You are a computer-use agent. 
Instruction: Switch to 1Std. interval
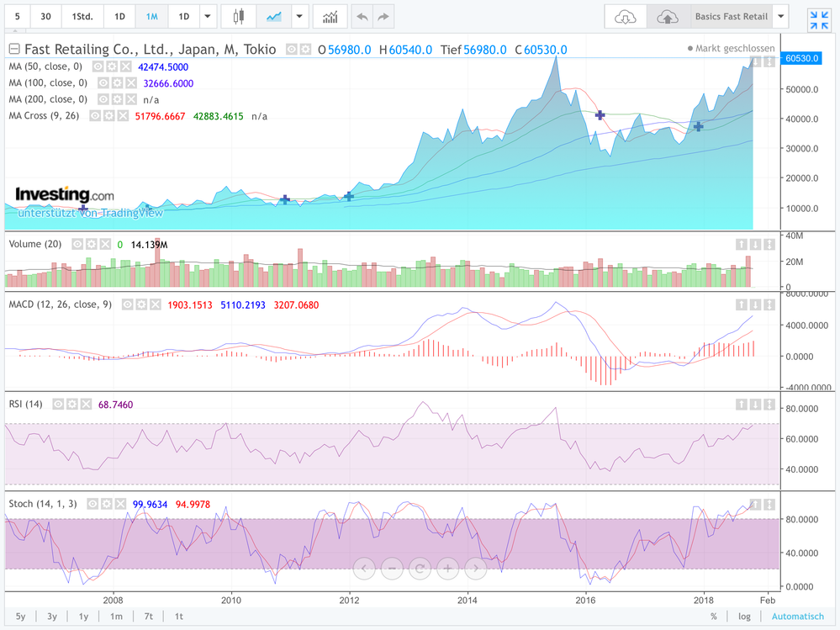click(x=82, y=17)
